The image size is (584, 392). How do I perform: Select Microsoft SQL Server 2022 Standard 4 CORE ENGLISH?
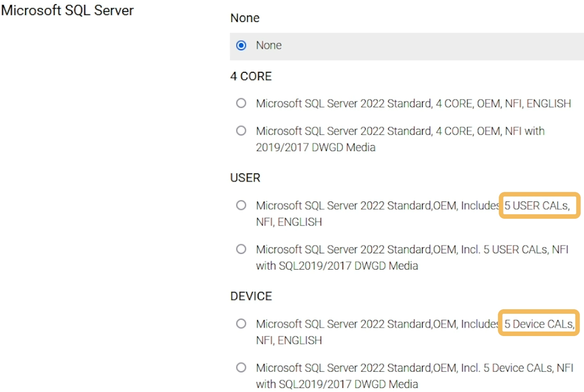pos(241,103)
